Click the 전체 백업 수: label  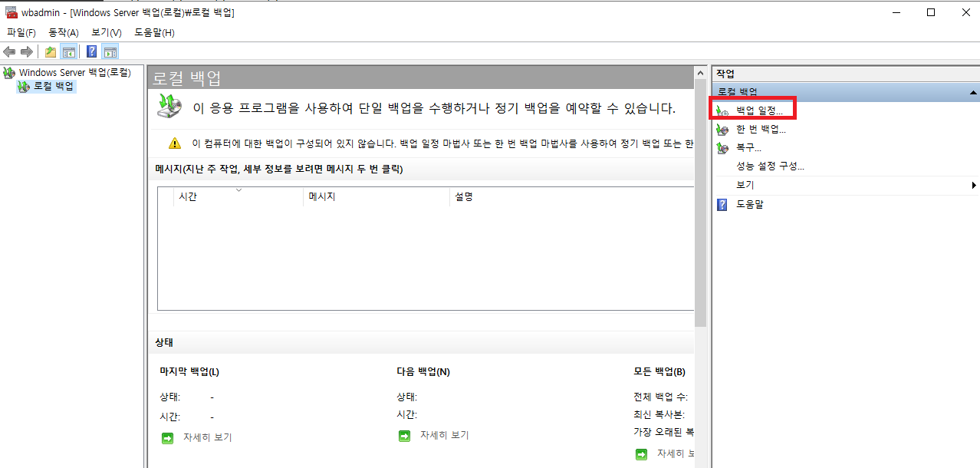[x=660, y=397]
